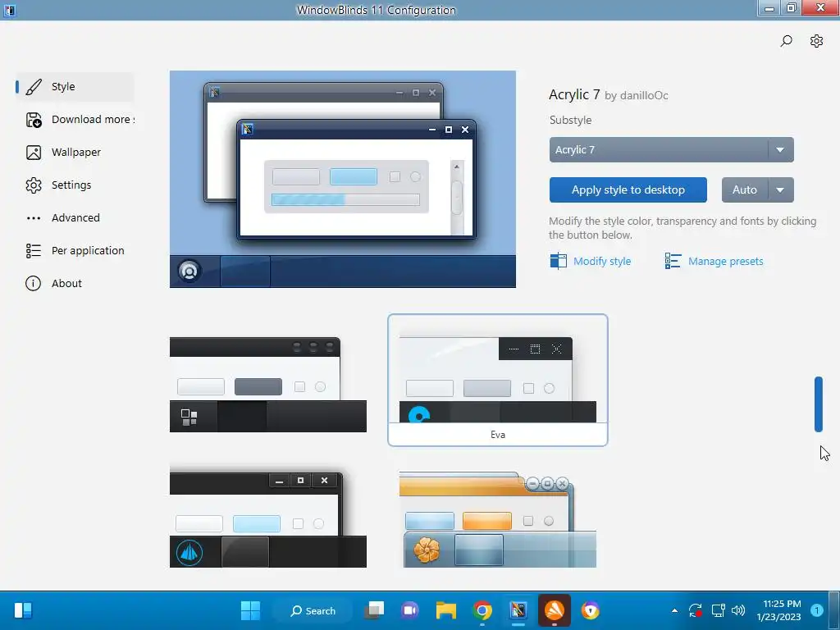Open the Wallpaper section
This screenshot has height=630, width=840.
75,153
